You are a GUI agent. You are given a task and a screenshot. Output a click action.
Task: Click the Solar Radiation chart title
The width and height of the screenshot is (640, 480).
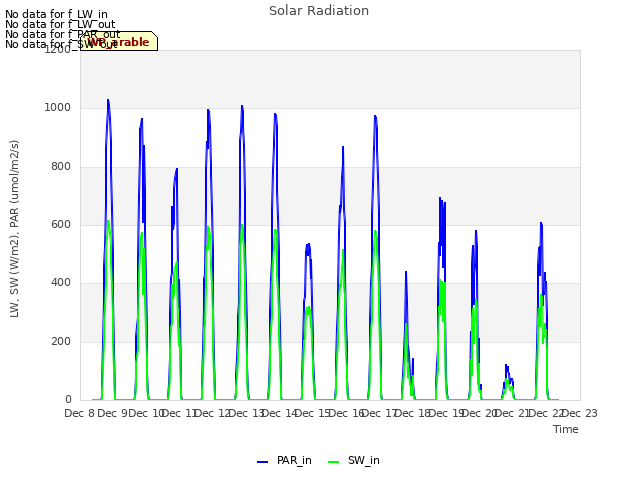point(319,11)
